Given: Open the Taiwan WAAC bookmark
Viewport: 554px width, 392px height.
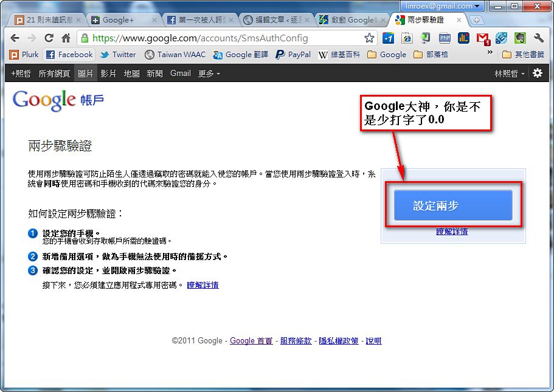Looking at the screenshot, I should tap(175, 55).
